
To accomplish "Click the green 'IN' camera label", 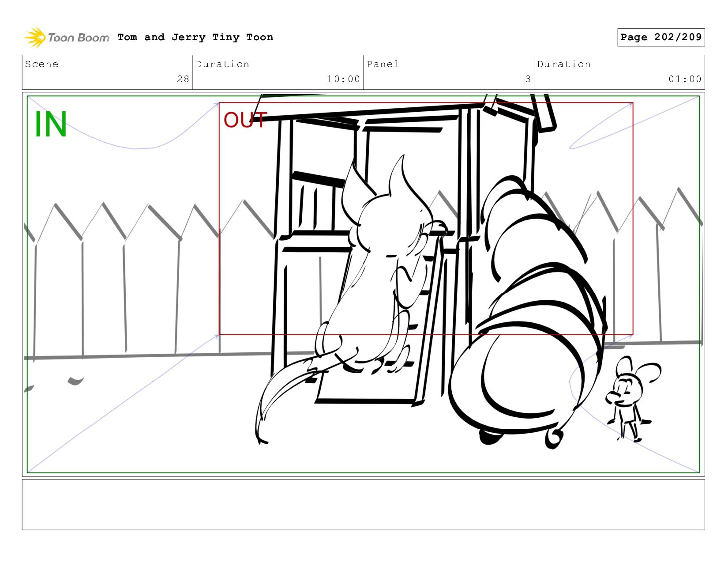I will pyautogui.click(x=51, y=125).
